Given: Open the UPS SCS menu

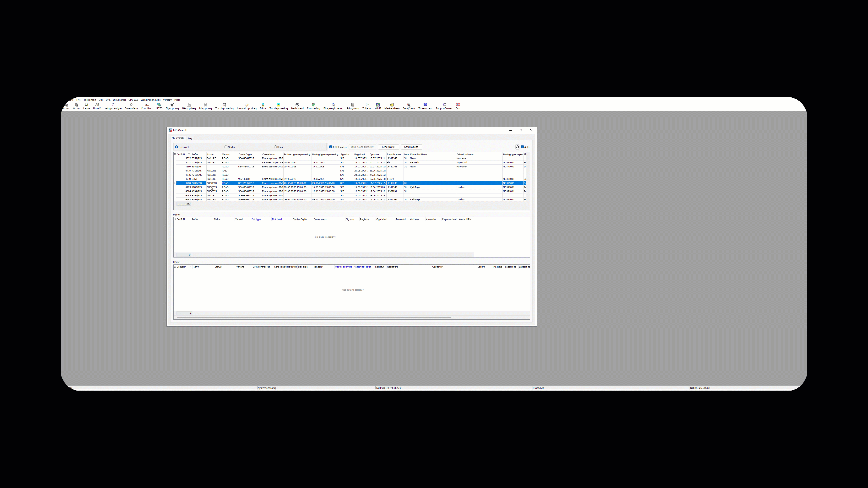Looking at the screenshot, I should [133, 100].
